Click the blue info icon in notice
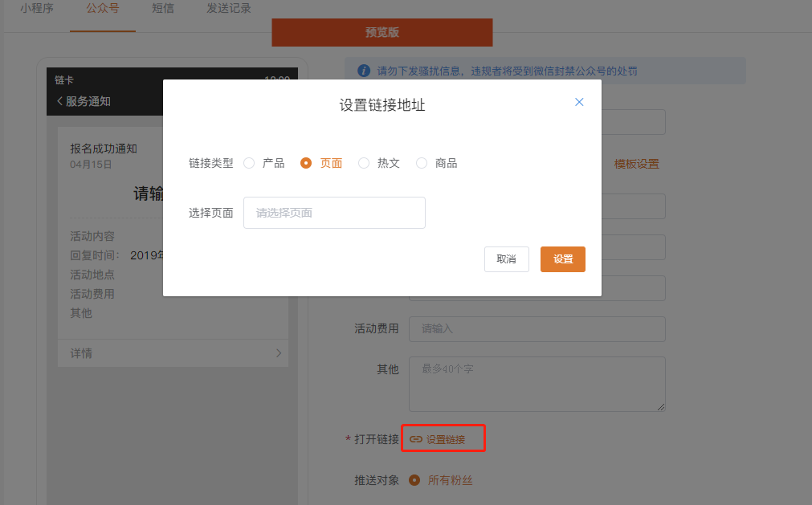Screen dimensions: 812x505 (364, 71)
